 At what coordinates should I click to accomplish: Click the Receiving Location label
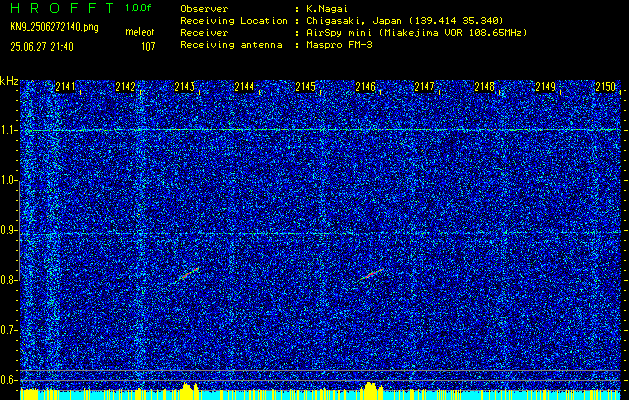(234, 21)
